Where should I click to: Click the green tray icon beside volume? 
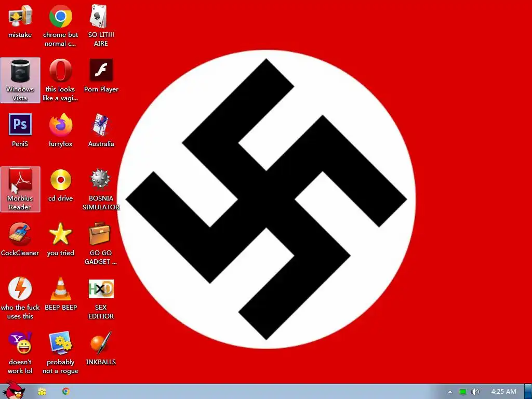[462, 392]
